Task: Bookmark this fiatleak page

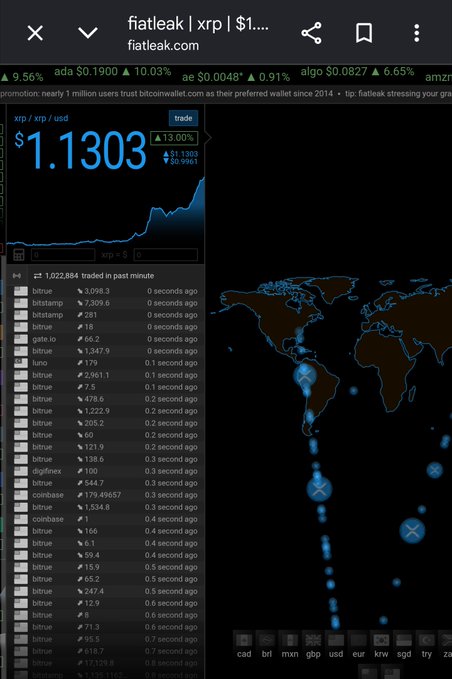Action: pyautogui.click(x=364, y=33)
